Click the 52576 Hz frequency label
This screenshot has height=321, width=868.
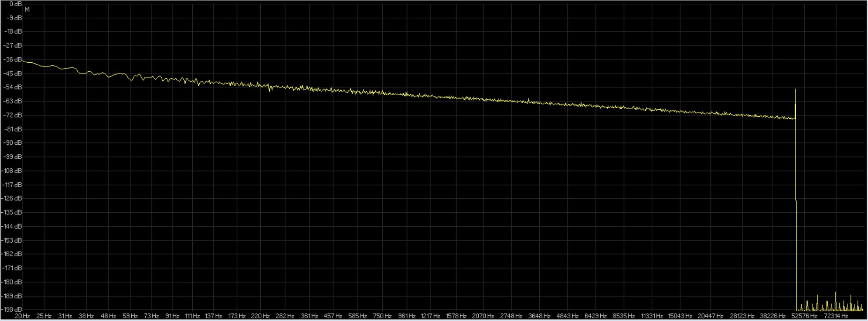coord(804,316)
